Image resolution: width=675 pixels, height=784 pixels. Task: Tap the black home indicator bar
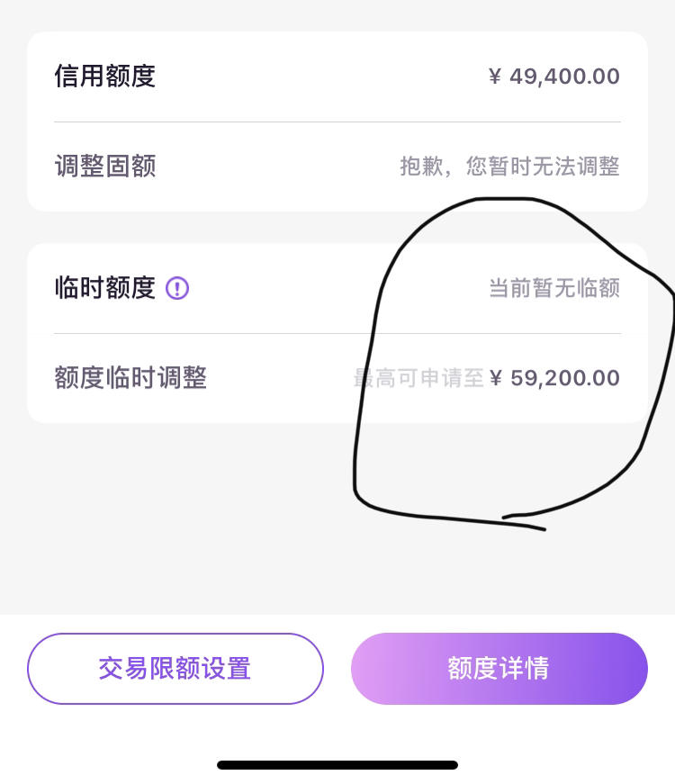[337, 765]
